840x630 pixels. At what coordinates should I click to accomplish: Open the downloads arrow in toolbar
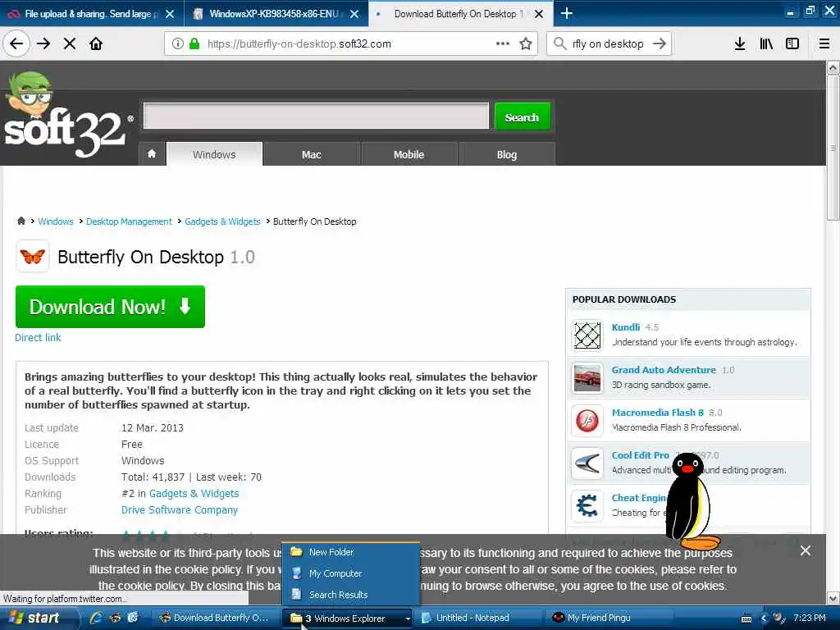click(x=740, y=43)
